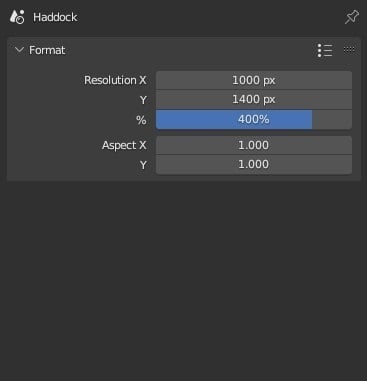
Task: Click the Y label below Aspect X
Action: click(143, 165)
